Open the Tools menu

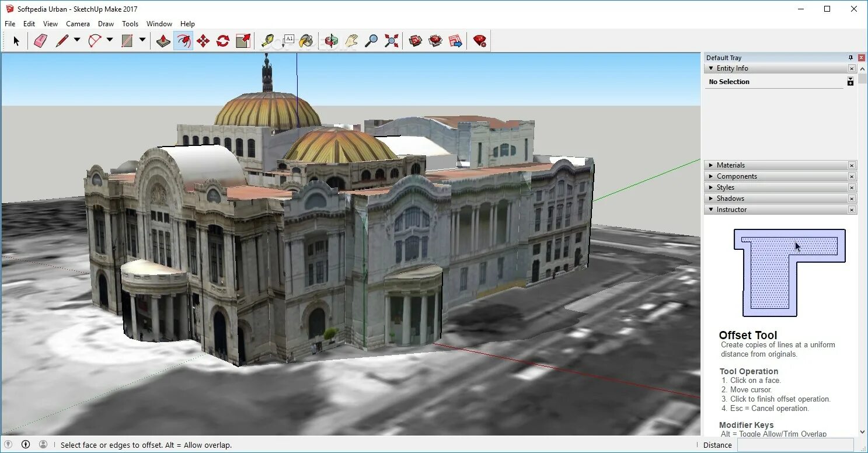point(130,24)
